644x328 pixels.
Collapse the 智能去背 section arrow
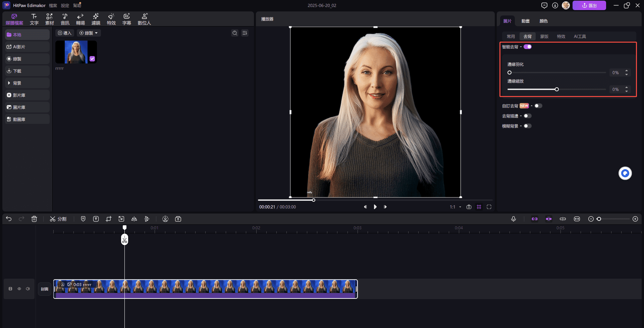521,47
